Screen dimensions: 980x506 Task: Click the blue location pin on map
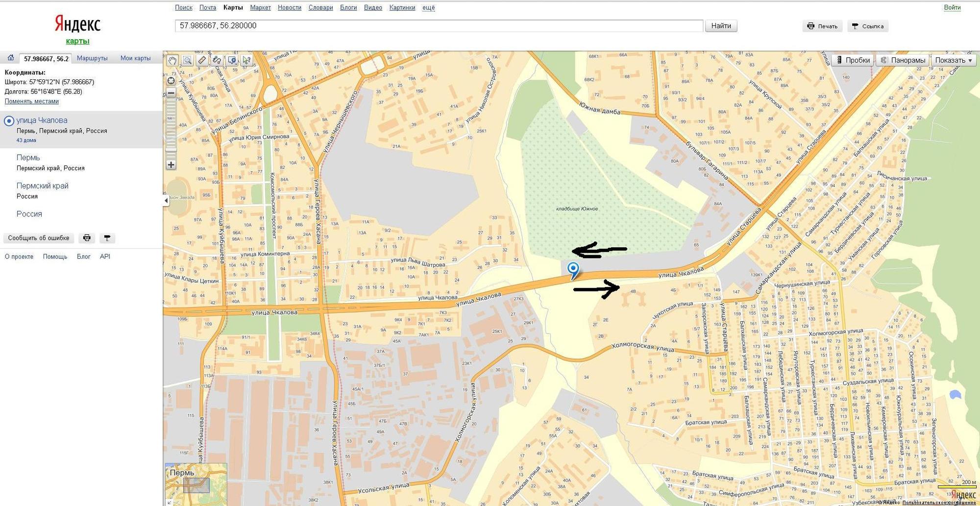(573, 269)
